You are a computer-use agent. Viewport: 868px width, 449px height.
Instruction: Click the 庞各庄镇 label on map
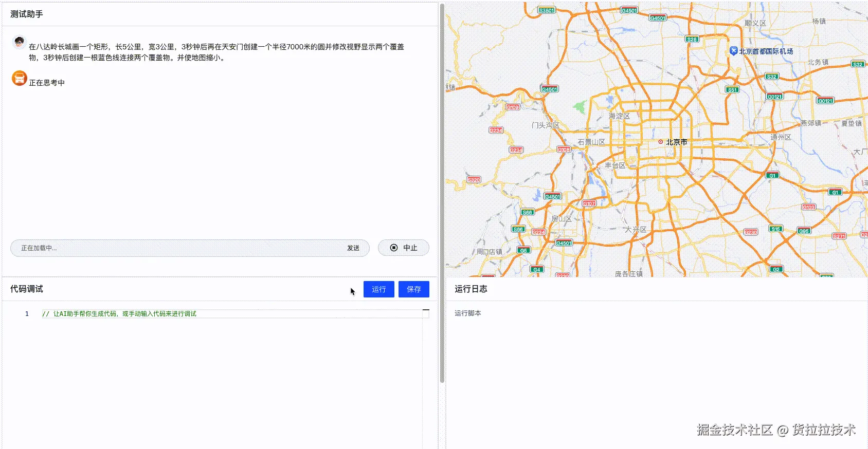click(629, 274)
